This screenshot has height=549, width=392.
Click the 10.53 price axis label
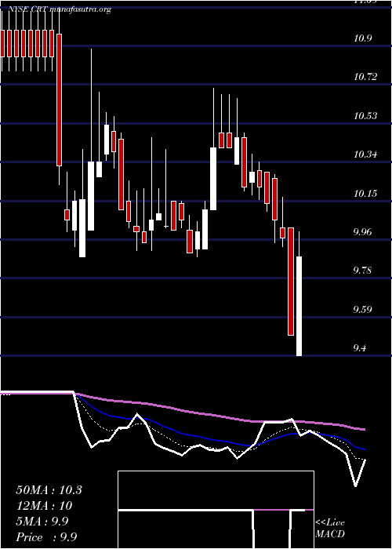[366, 115]
